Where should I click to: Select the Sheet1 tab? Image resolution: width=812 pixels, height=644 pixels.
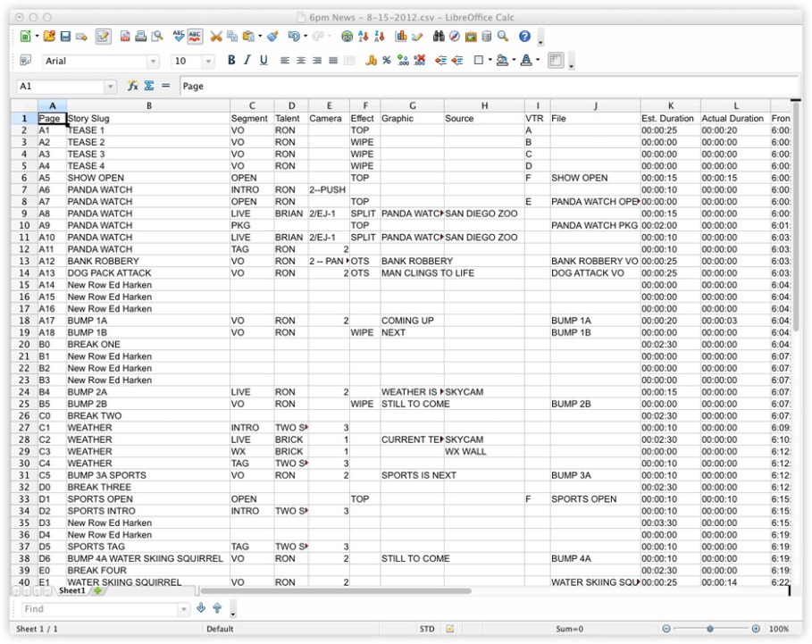coord(71,590)
